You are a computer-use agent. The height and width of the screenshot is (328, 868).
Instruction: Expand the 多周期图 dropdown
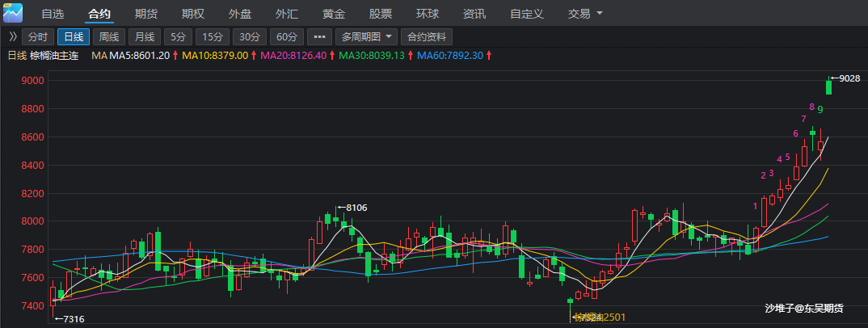click(366, 37)
